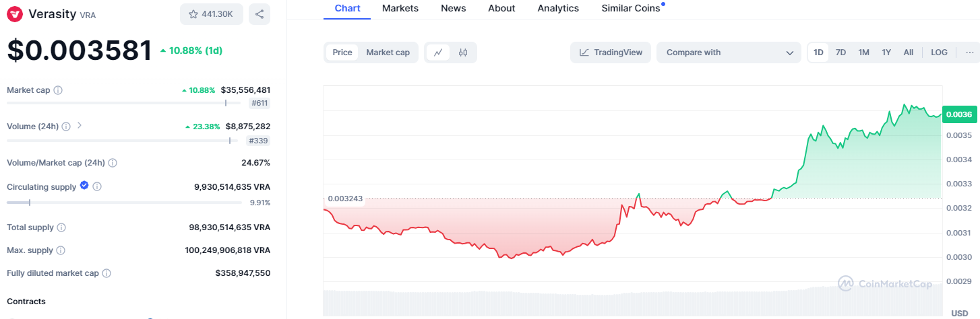Show info for Total supply

tap(61, 228)
